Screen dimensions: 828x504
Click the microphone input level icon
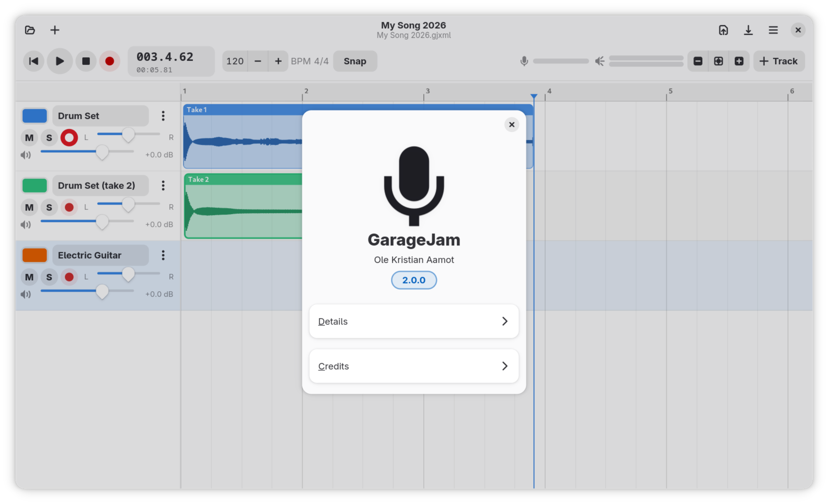point(524,61)
